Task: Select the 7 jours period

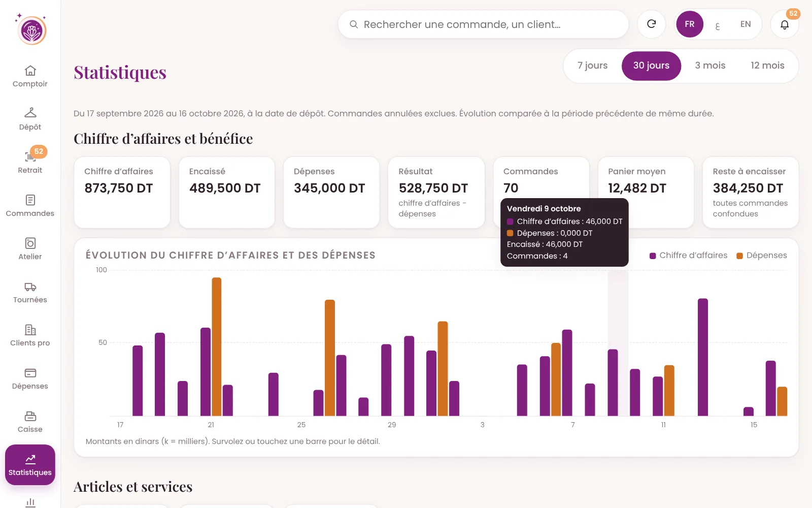Action: tap(592, 66)
